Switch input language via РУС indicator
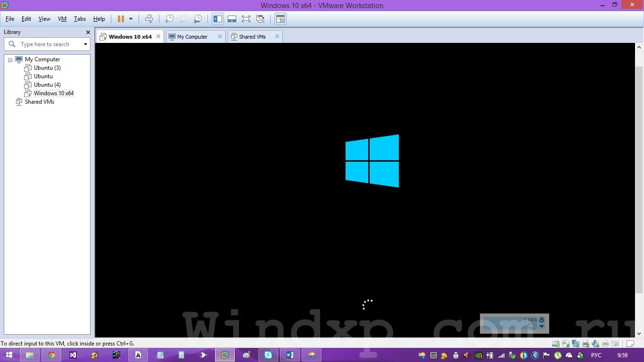The height and width of the screenshot is (362, 644). point(596,355)
